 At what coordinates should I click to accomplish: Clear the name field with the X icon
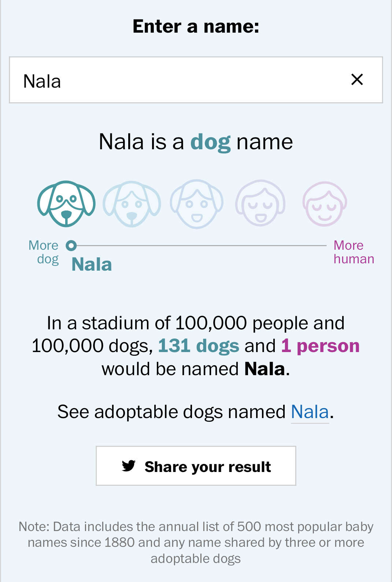(357, 80)
